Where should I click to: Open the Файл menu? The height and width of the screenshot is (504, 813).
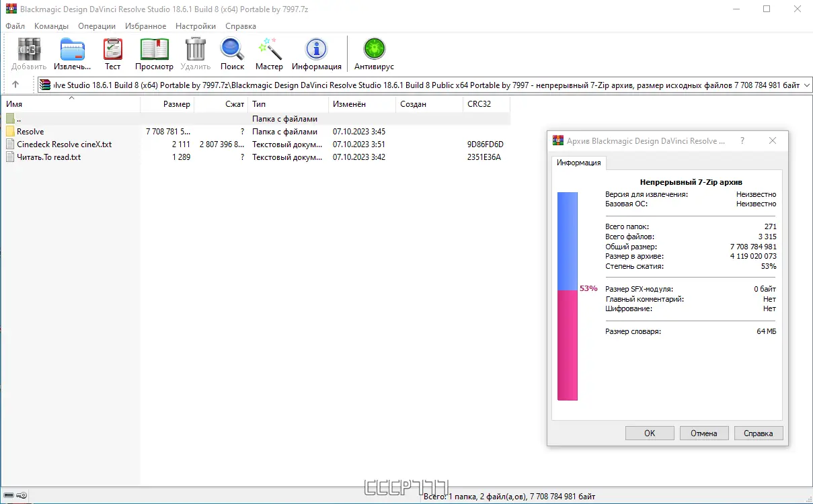[15, 26]
